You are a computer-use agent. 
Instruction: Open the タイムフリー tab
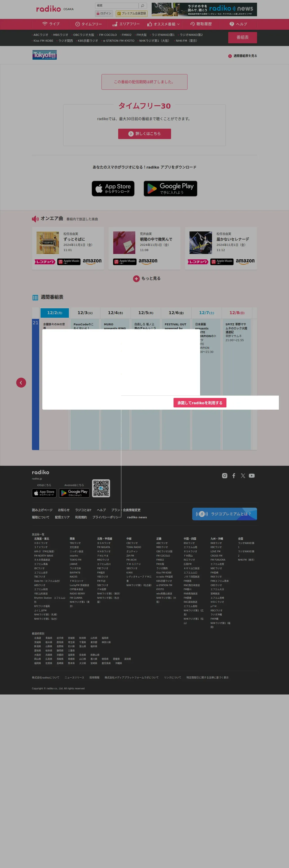pyautogui.click(x=88, y=24)
